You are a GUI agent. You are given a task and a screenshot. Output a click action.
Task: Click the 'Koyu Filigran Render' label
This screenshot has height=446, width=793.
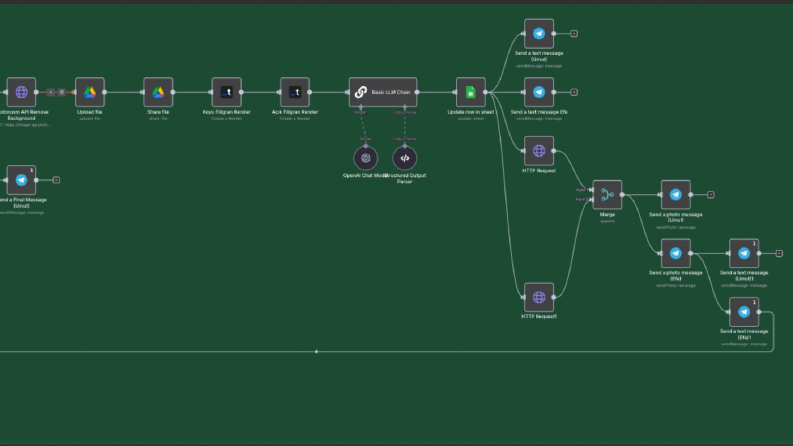pos(227,112)
